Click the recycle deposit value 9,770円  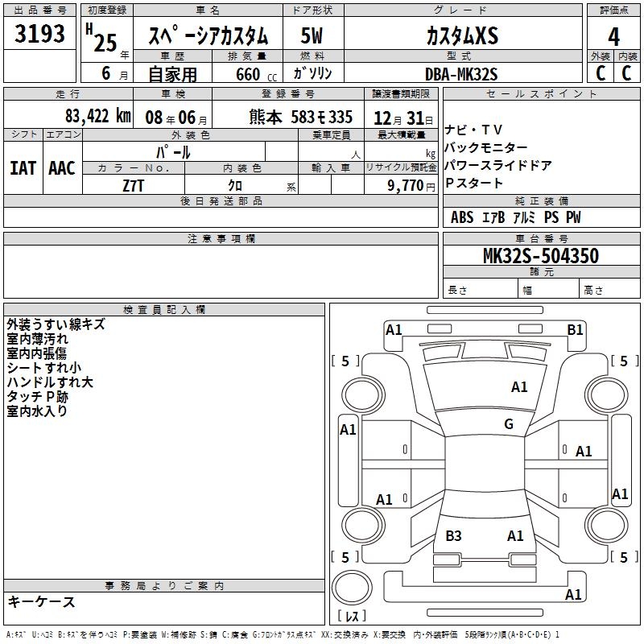point(411,185)
